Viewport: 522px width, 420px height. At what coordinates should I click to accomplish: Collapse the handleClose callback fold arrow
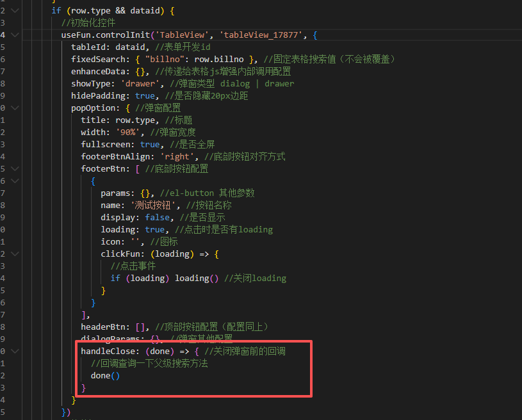pyautogui.click(x=15, y=351)
